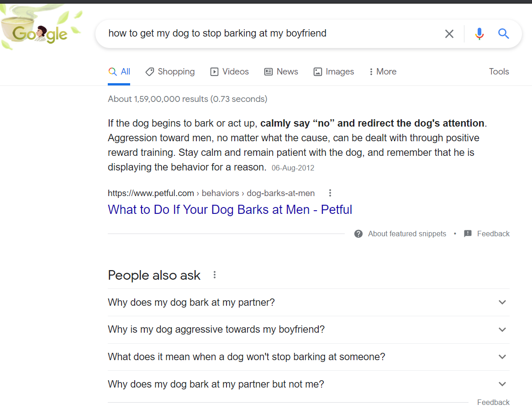Expand 'Why is my dog aggressive towards my boyfriend?'
532x420 pixels.
[308, 330]
